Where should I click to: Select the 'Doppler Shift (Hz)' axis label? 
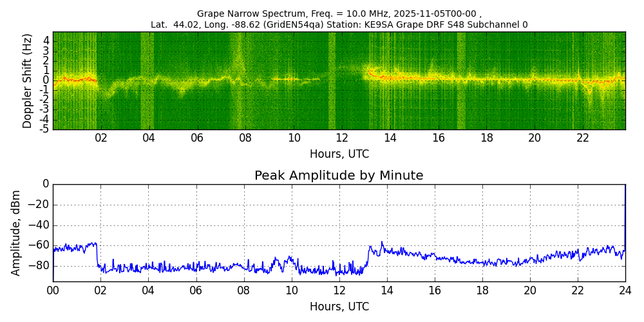click(27, 80)
